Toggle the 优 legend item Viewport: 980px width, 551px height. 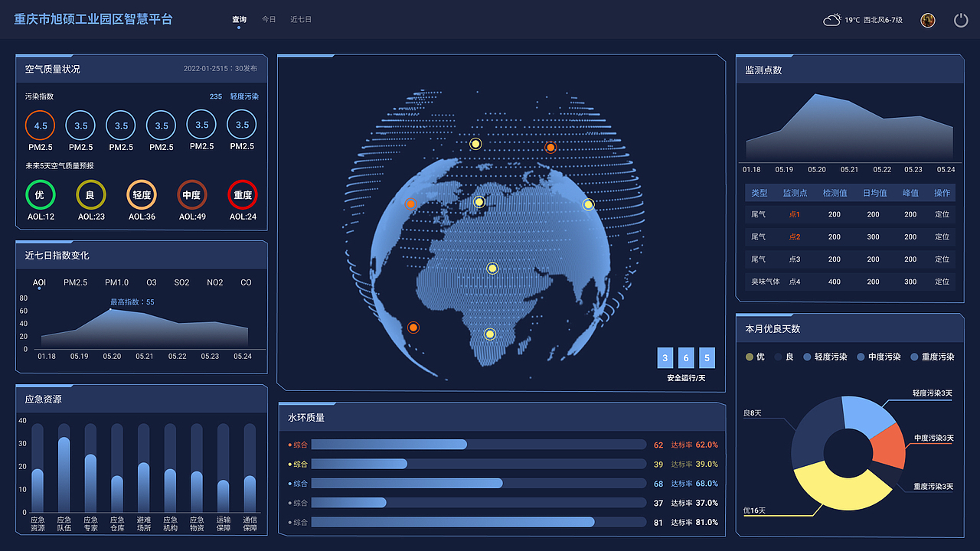pos(755,357)
